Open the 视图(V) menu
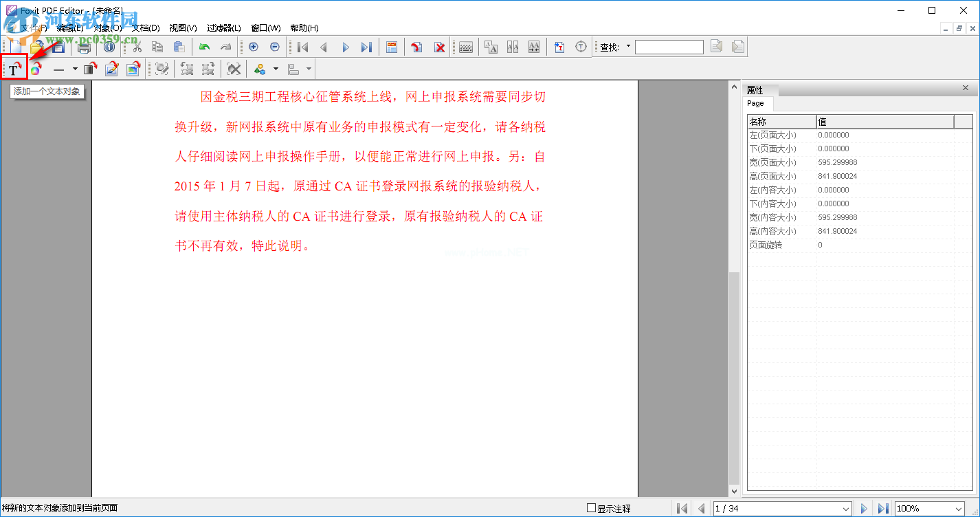This screenshot has height=517, width=980. tap(183, 28)
